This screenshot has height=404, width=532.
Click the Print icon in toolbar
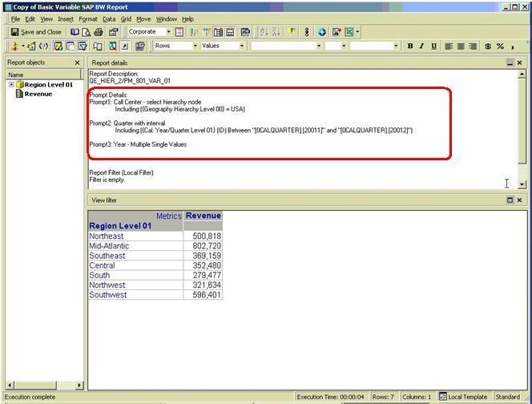click(x=98, y=32)
